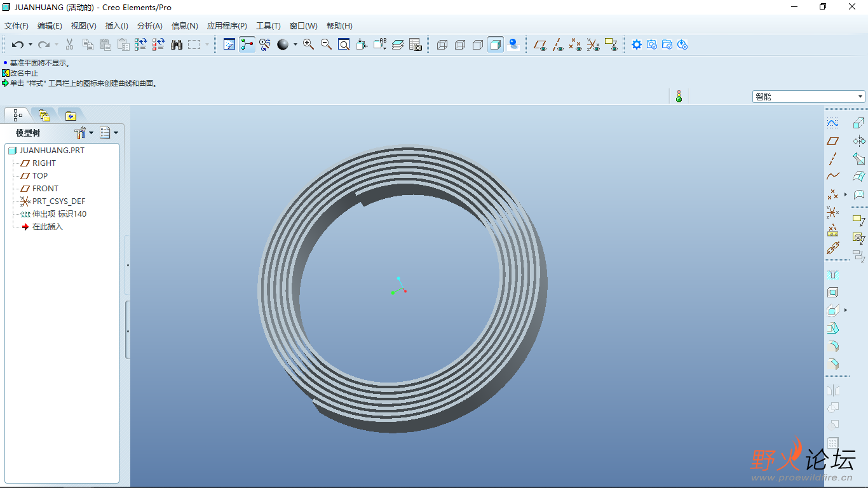868x488 pixels.
Task: Click the Shell tool icon
Action: 832,292
